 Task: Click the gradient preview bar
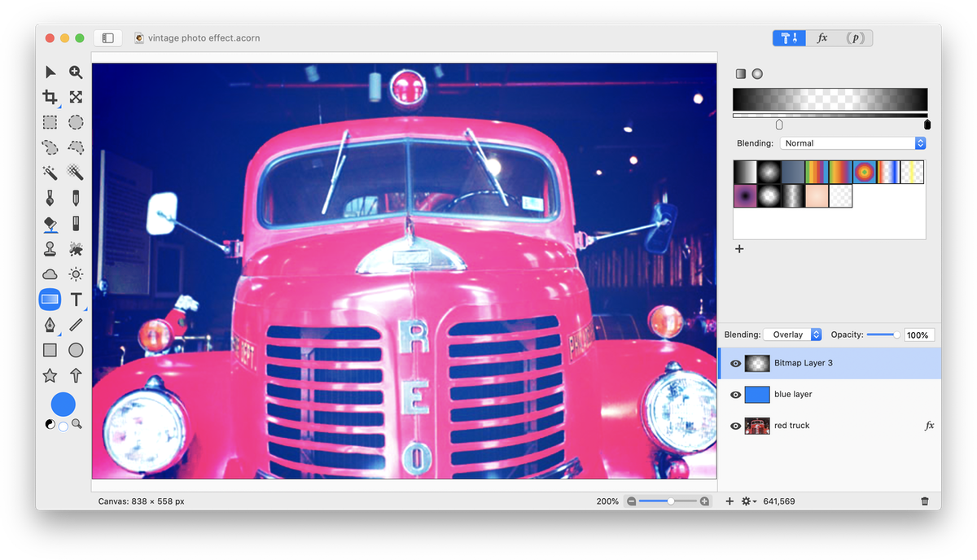coord(830,99)
